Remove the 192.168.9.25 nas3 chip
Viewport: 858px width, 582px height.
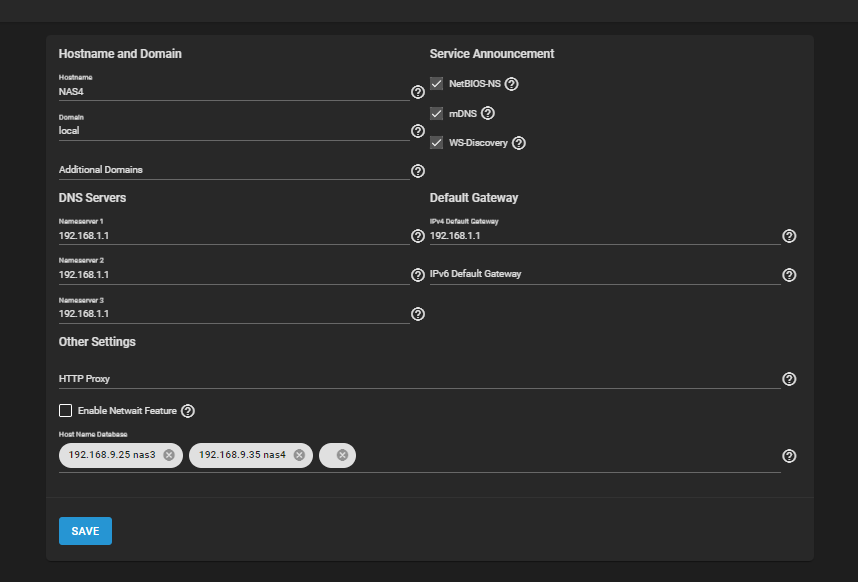pos(169,455)
